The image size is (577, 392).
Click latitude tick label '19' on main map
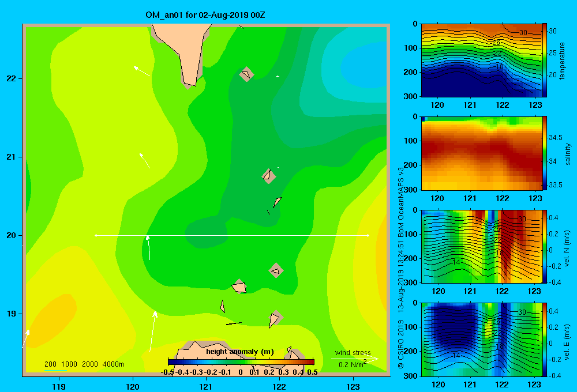click(x=12, y=314)
